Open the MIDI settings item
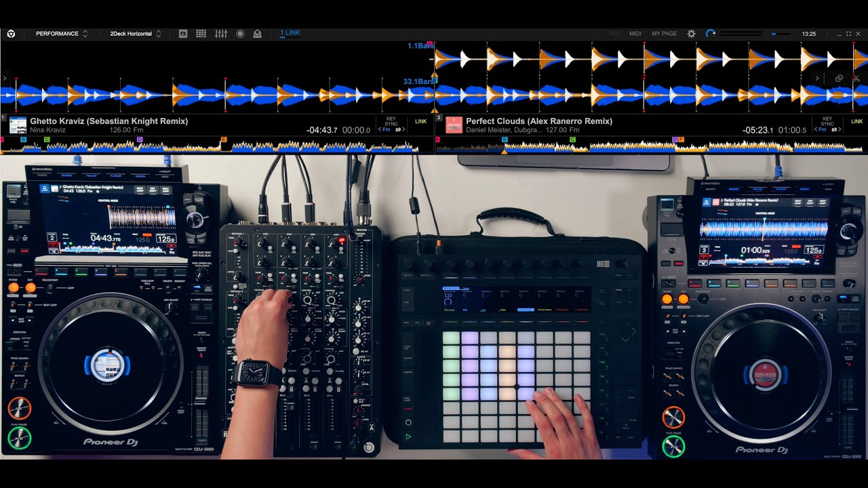The image size is (868, 488). pyautogui.click(x=635, y=33)
